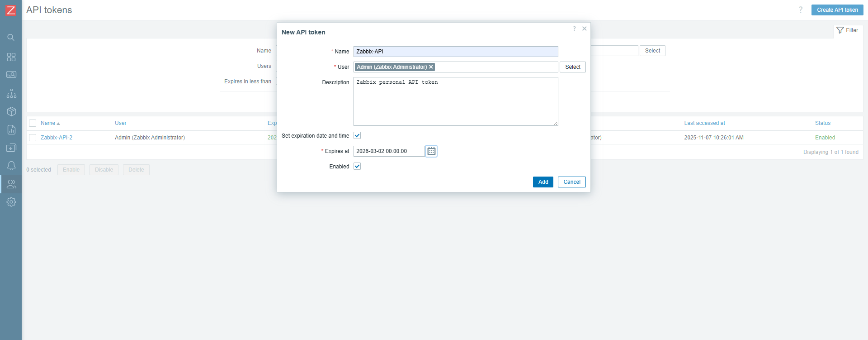Click the filter Select button
868x340 pixels.
tap(652, 51)
